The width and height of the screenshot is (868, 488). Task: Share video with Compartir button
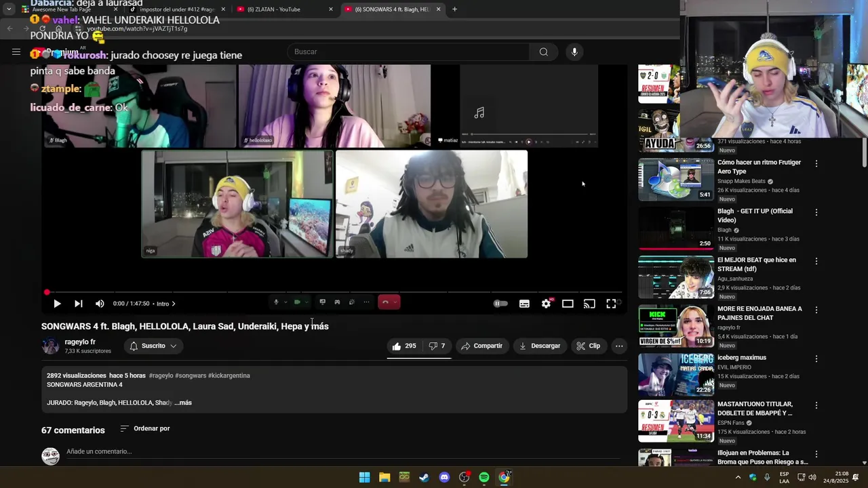click(x=481, y=346)
